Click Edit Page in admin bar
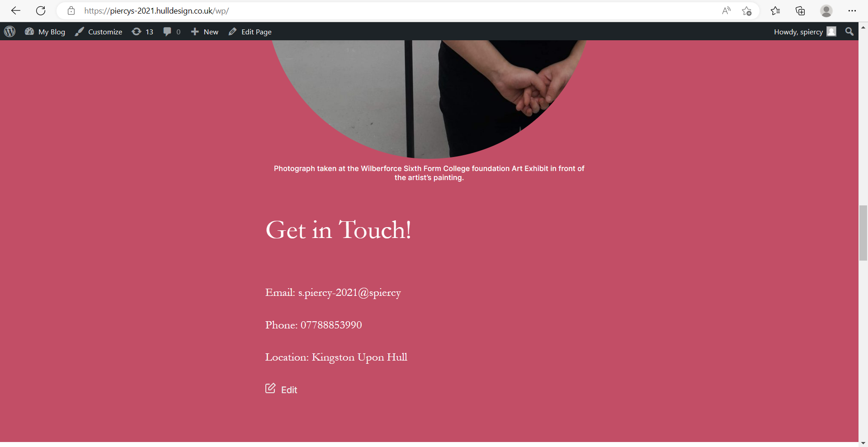This screenshot has width=868, height=447. [x=250, y=32]
